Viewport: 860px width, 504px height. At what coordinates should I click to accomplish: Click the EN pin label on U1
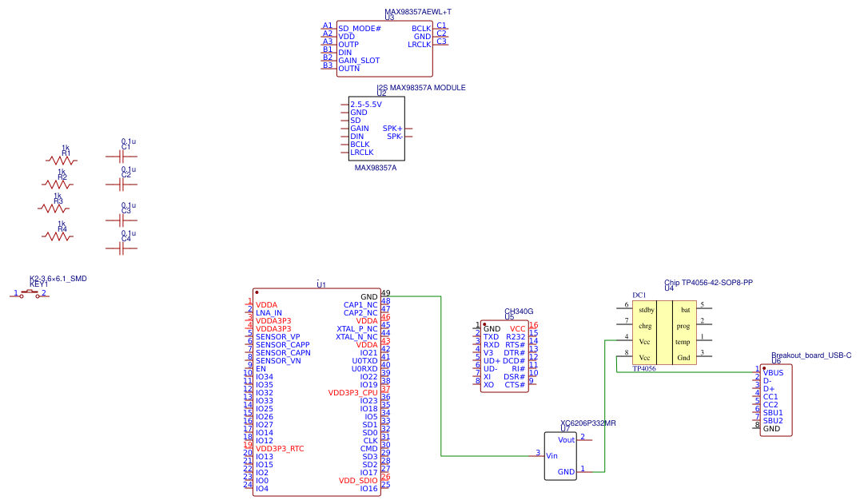(x=261, y=369)
